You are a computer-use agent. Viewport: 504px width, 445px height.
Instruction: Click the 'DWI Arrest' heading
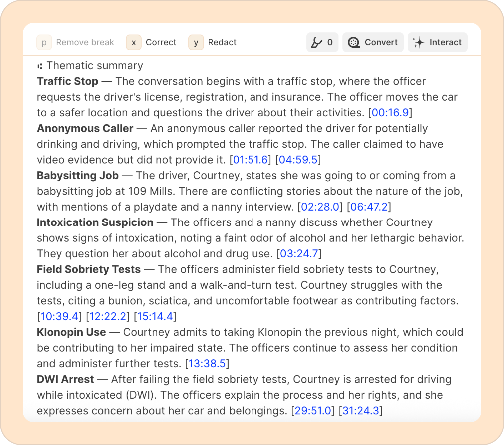click(65, 379)
